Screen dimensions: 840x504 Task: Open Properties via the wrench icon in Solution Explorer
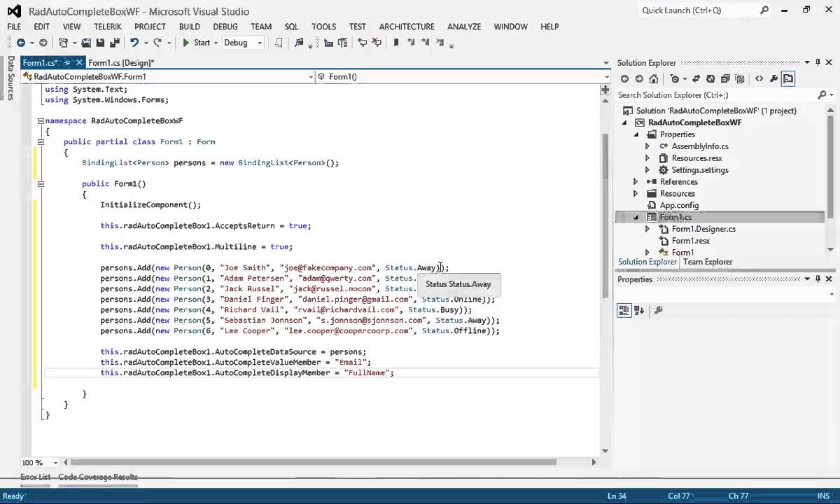coord(774,79)
